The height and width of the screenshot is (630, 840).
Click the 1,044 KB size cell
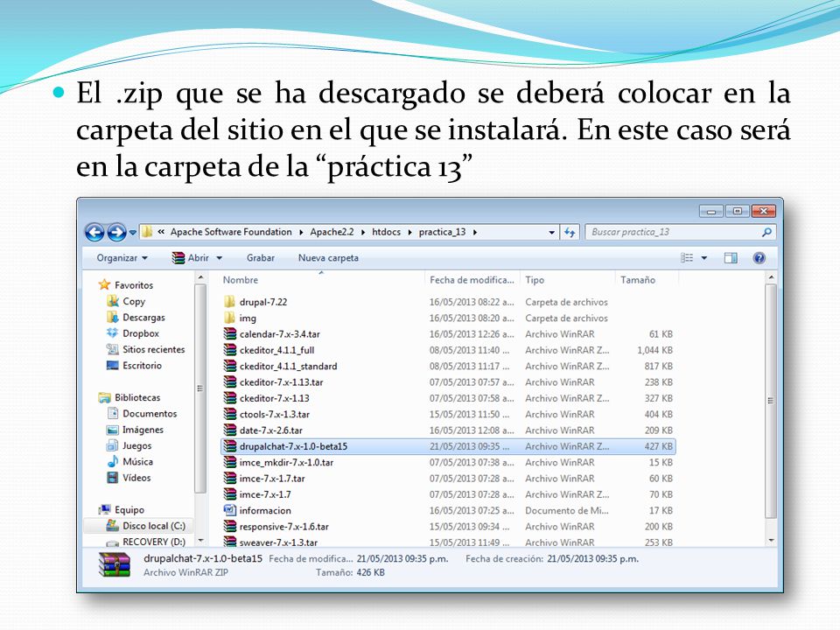(x=654, y=350)
